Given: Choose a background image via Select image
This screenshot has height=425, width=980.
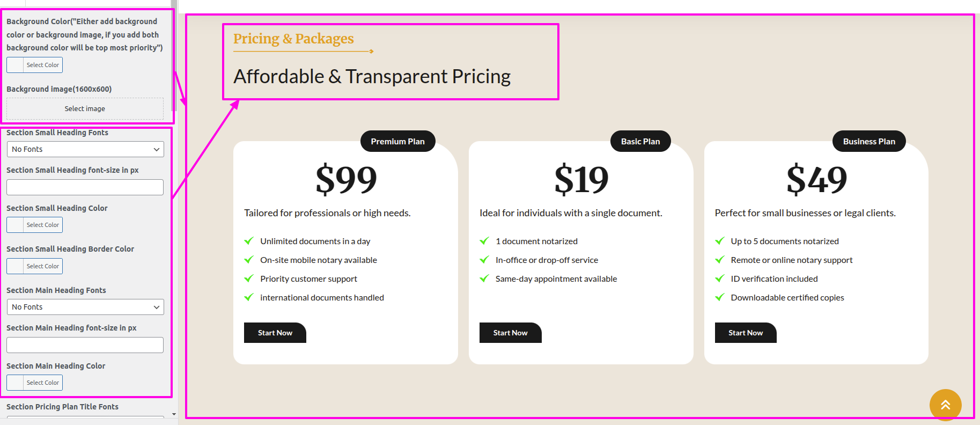Looking at the screenshot, I should point(85,108).
